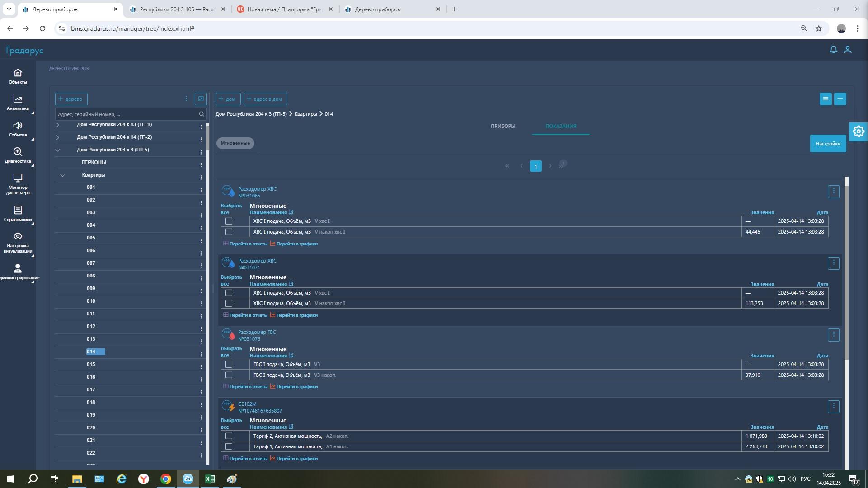Click the blue settings gear on right edge
The width and height of the screenshot is (868, 488).
click(x=858, y=131)
